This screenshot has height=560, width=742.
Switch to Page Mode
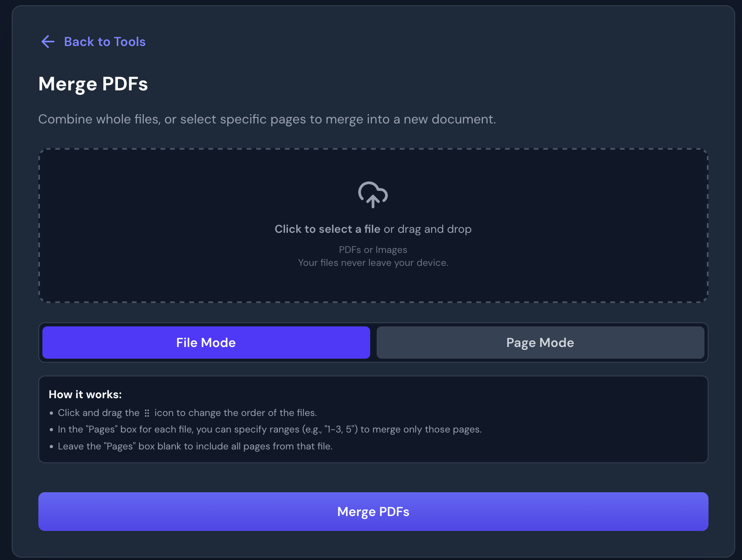(x=540, y=343)
